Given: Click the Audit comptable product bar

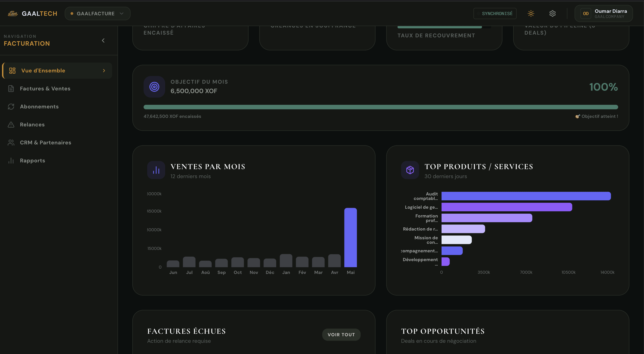Looking at the screenshot, I should [526, 196].
